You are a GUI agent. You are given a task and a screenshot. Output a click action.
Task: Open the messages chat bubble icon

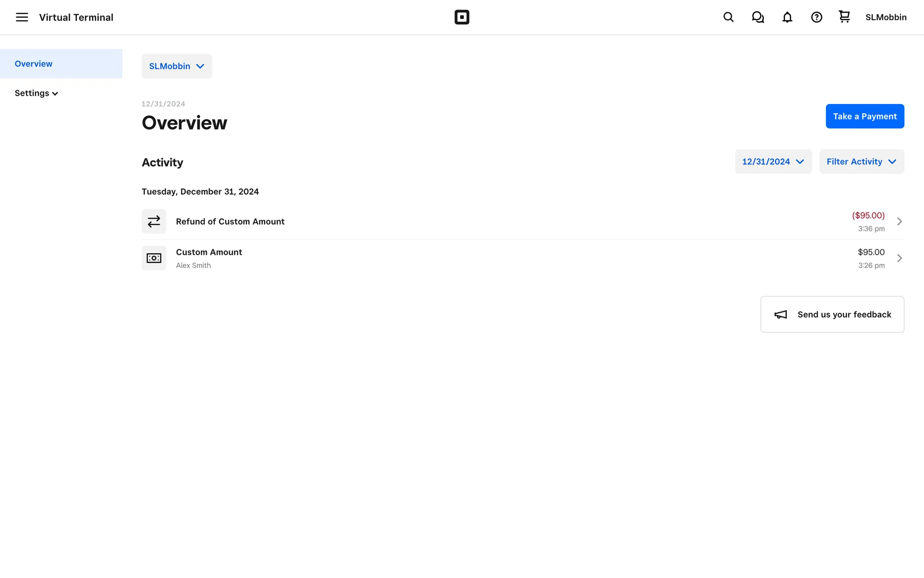[757, 17]
